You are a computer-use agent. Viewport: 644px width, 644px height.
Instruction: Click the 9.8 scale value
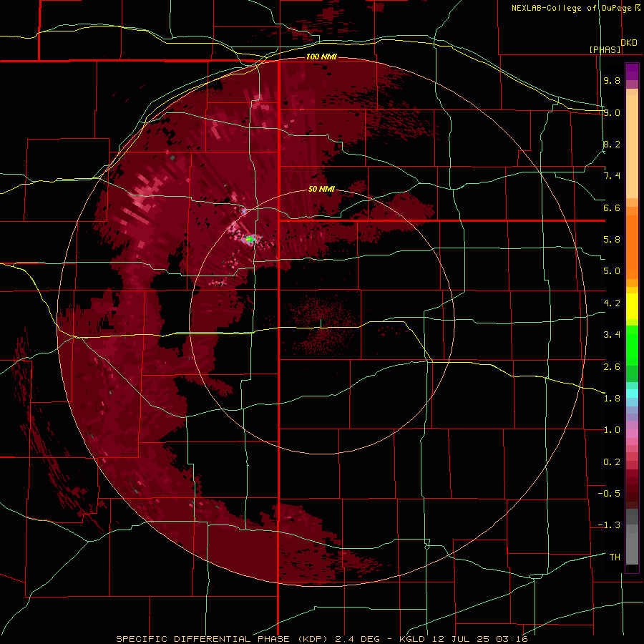[612, 80]
